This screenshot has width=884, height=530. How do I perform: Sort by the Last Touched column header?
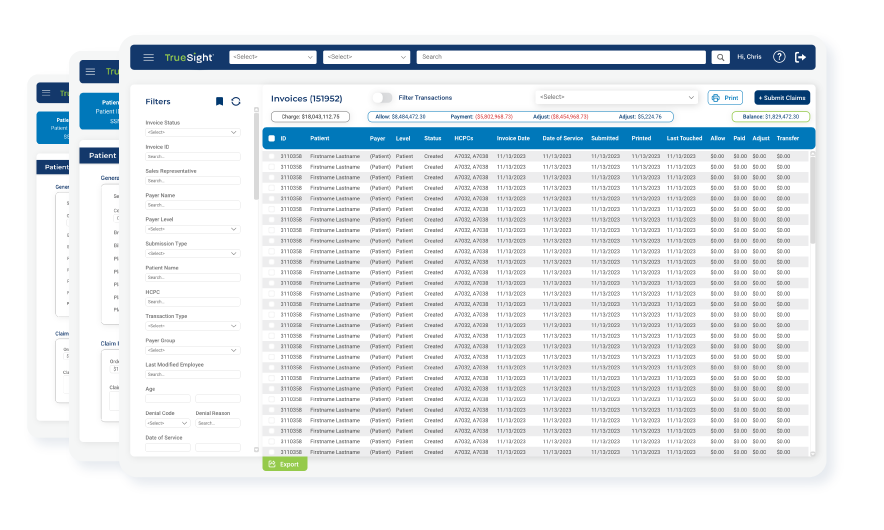684,138
